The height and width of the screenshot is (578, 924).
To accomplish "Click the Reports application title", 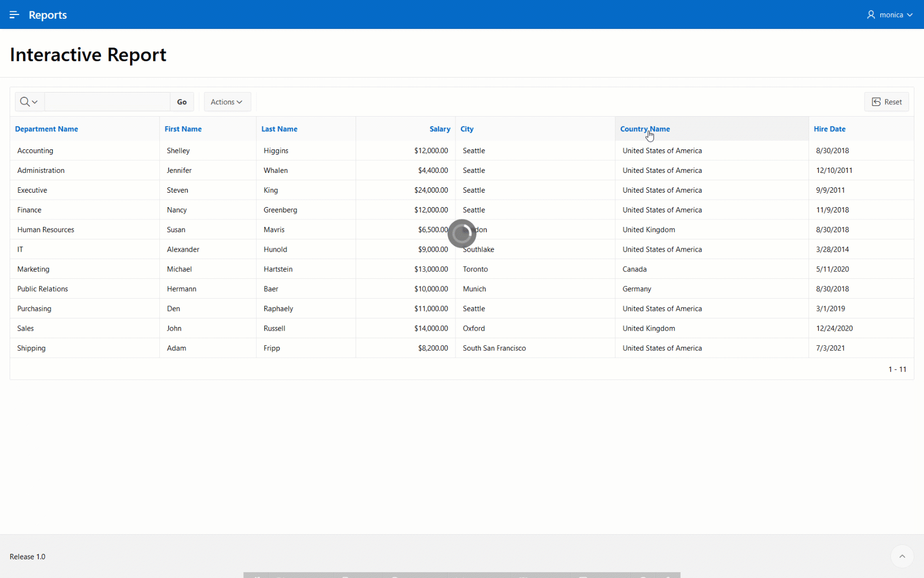I will pyautogui.click(x=48, y=15).
